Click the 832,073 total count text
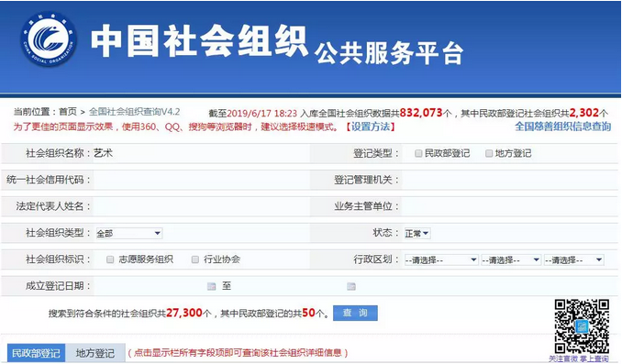This screenshot has height=364, width=622. 421,113
